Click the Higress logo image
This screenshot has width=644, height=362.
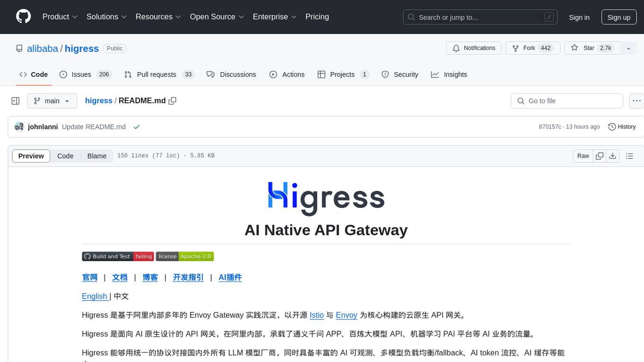326,198
